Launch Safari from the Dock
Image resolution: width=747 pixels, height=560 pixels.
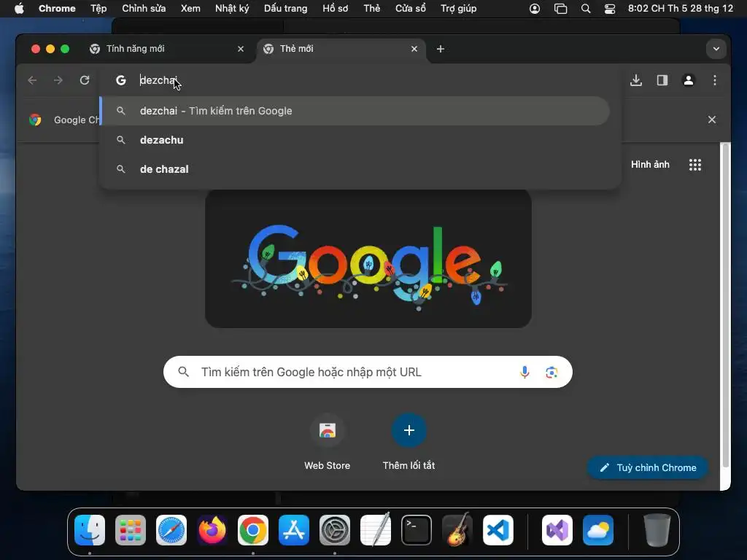(171, 530)
